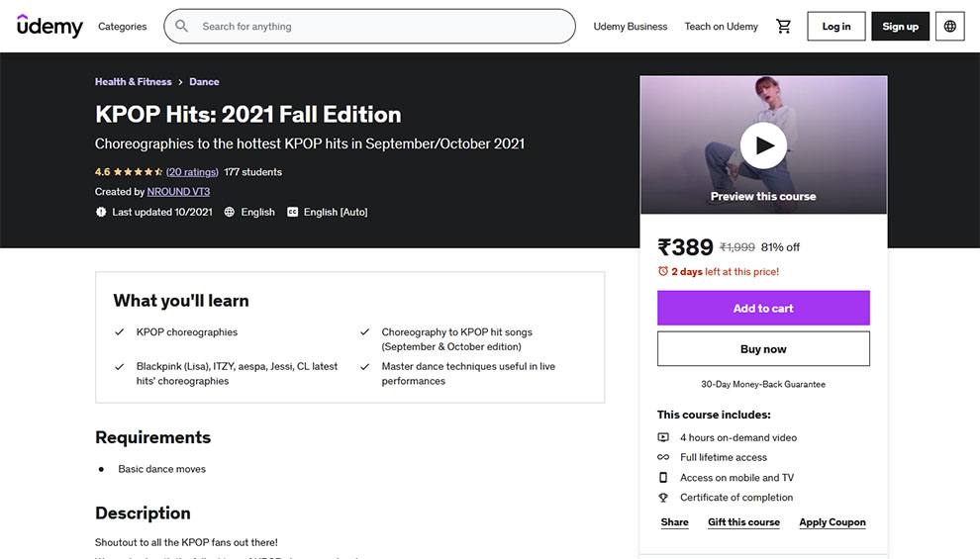
Task: Open the 20 ratings link
Action: pyautogui.click(x=192, y=172)
